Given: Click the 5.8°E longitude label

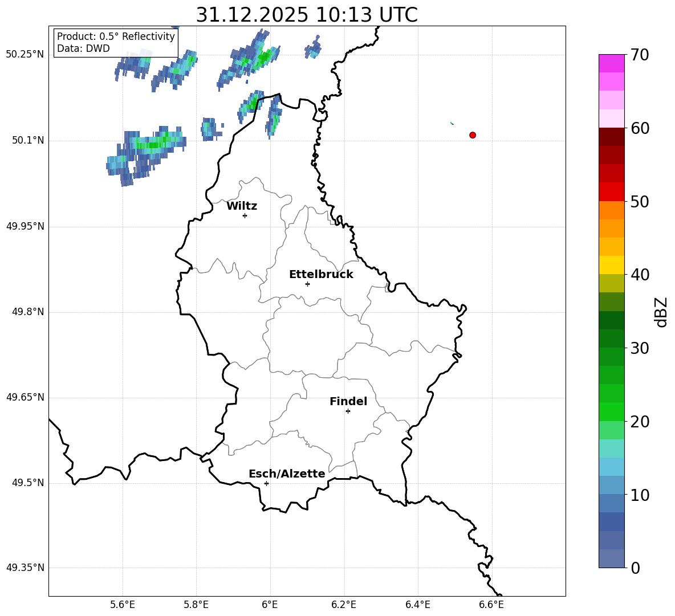Looking at the screenshot, I should pos(196,605).
